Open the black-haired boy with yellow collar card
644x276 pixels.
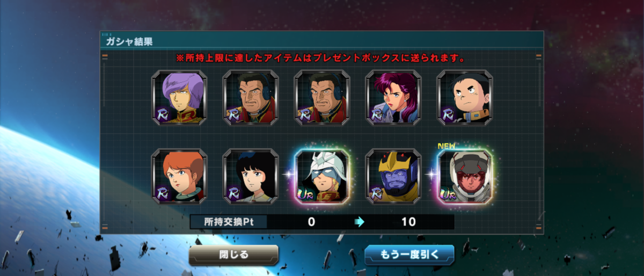click(465, 98)
